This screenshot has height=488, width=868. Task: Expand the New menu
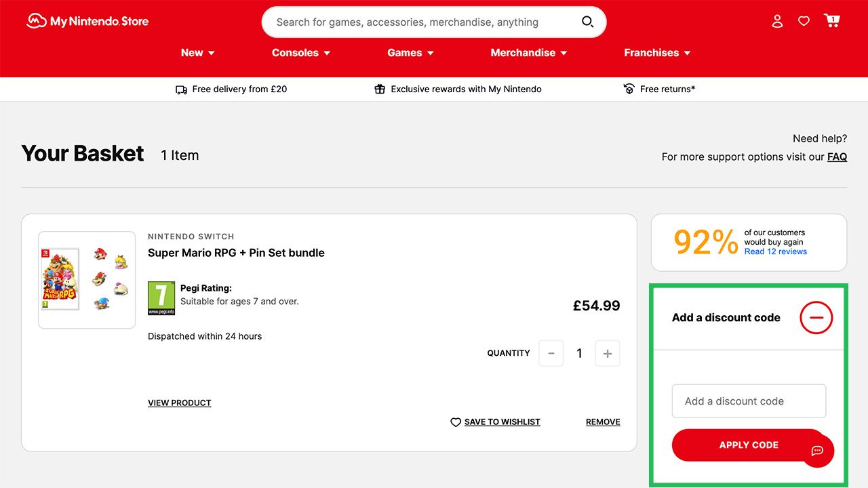(197, 53)
